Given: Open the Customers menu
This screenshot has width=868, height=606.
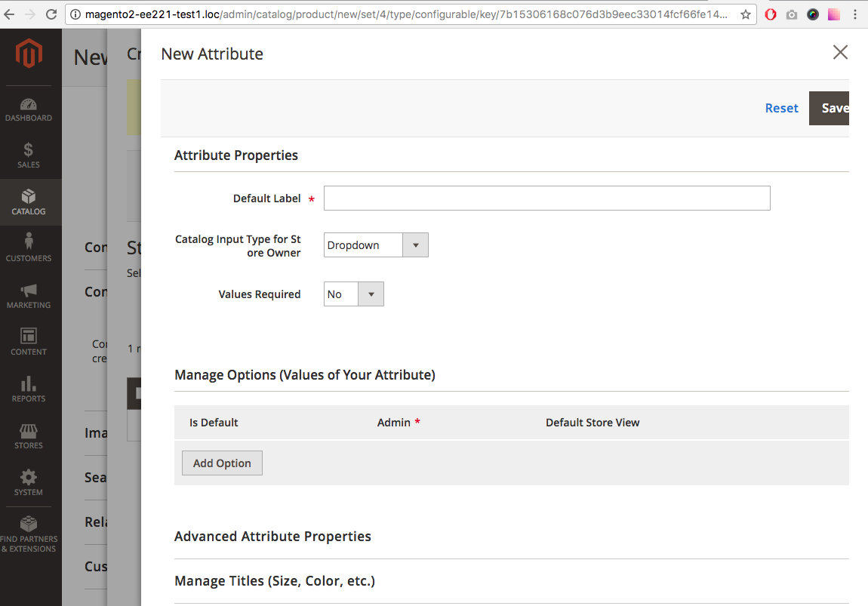Looking at the screenshot, I should 29,248.
